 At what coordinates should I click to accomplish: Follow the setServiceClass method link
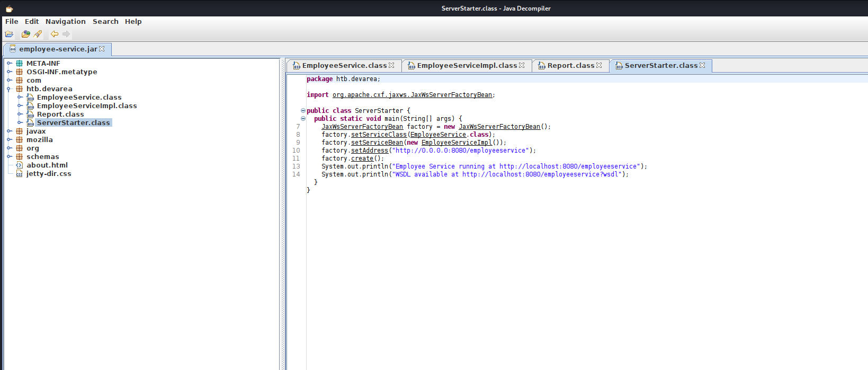(x=379, y=135)
